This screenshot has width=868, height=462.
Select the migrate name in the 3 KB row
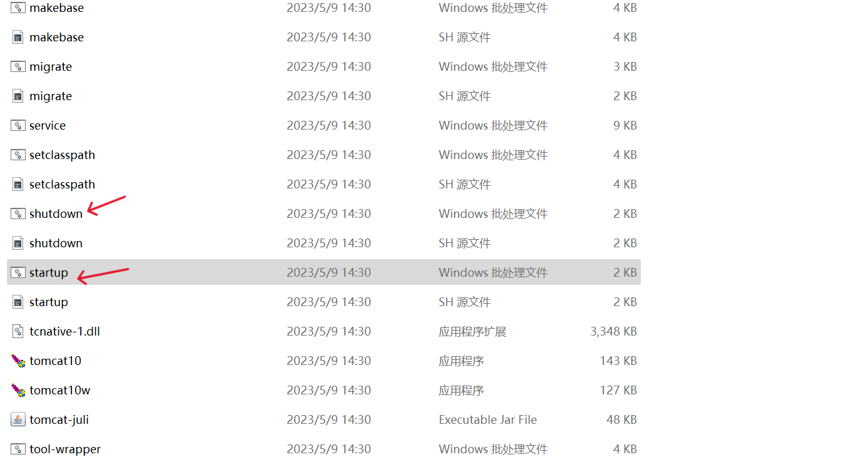coord(51,67)
